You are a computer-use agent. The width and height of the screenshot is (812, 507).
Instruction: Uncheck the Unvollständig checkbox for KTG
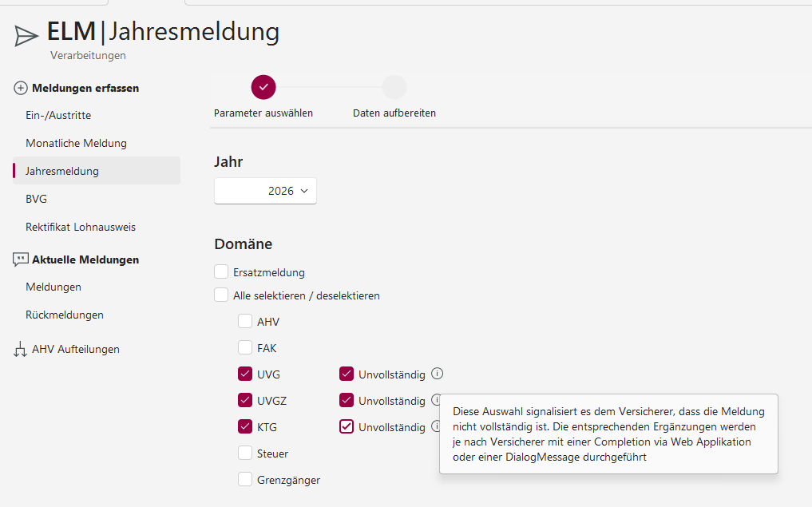pyautogui.click(x=347, y=426)
